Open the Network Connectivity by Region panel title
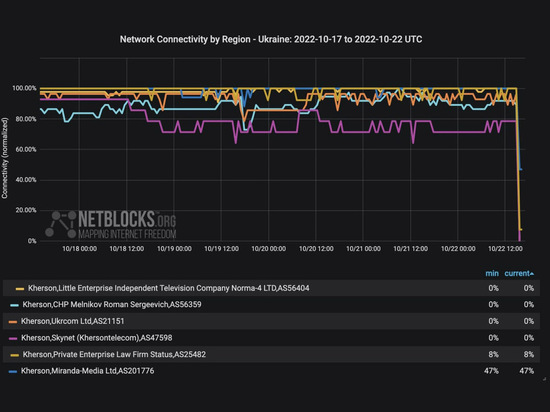Image resolution: width=550 pixels, height=412 pixels. 271,39
